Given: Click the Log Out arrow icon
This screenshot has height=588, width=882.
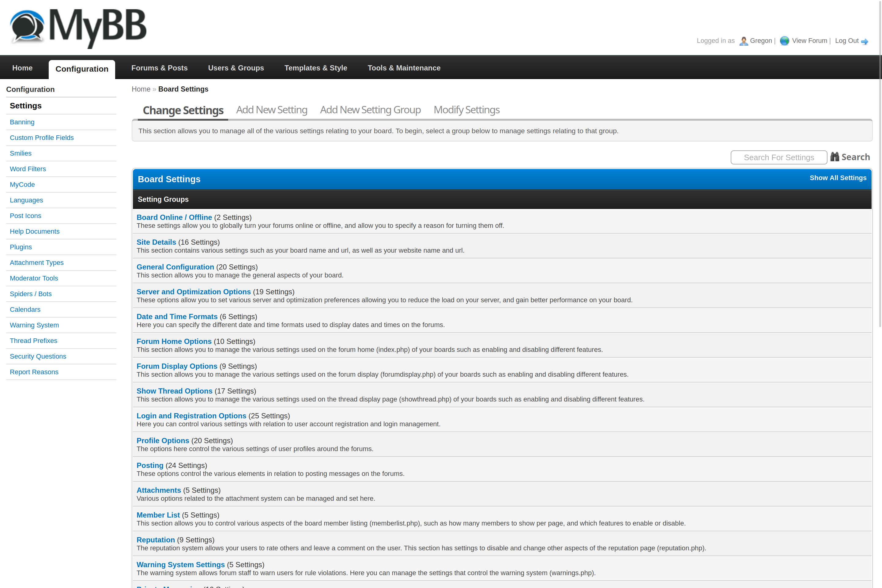Looking at the screenshot, I should (865, 42).
